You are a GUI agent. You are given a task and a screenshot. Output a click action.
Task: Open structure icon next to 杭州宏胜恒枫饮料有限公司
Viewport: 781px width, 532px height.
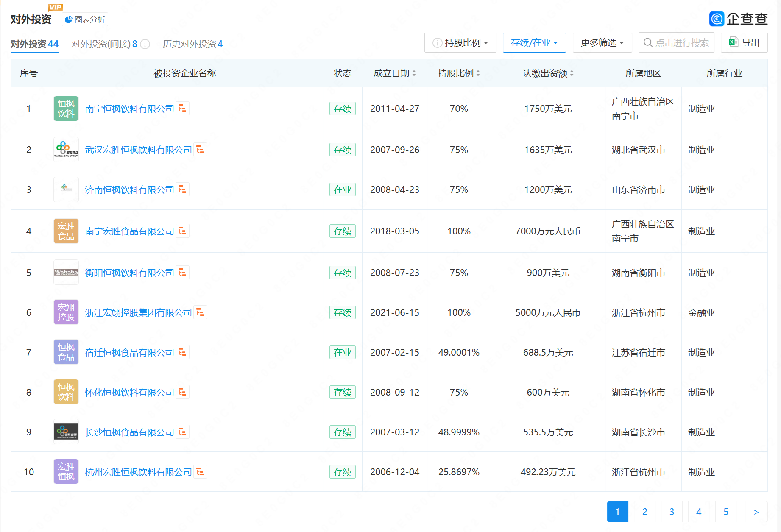point(201,472)
